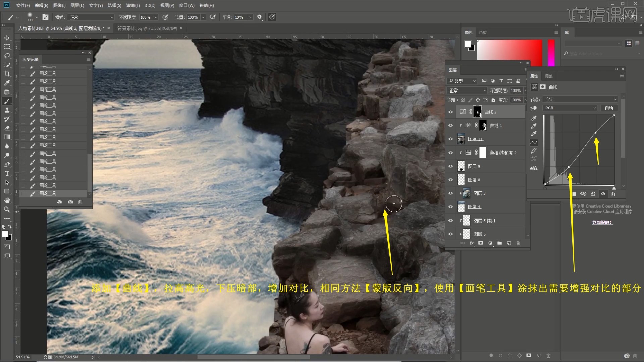Screen dimensions: 644x362
Task: Switch to 背景素材.jpg document tab
Action: [147, 28]
